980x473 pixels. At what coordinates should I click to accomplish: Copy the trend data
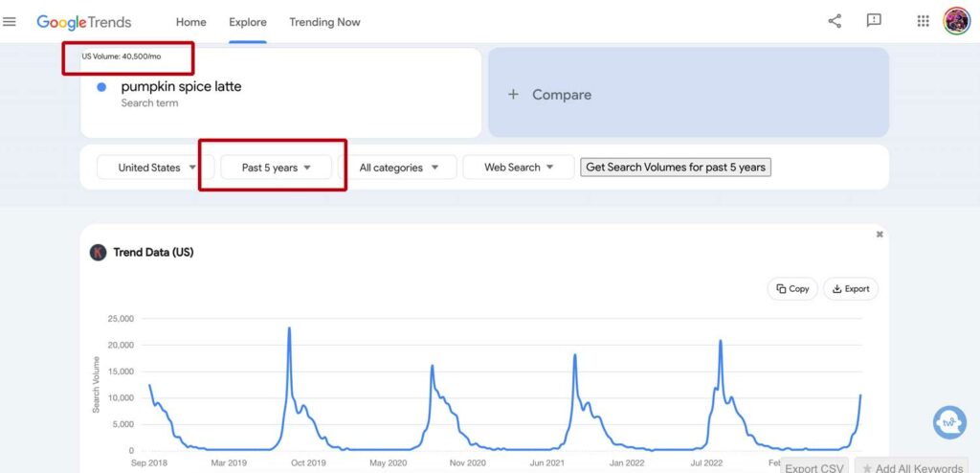[792, 288]
